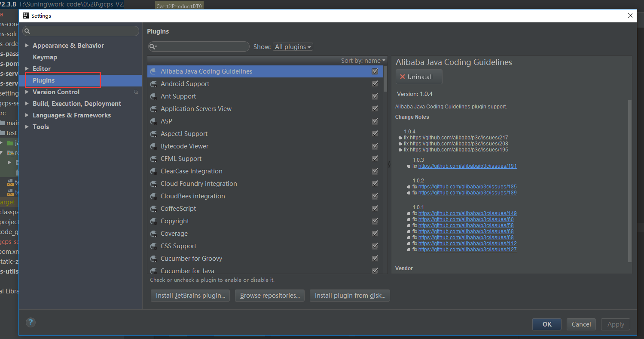
Task: Click the Version Control project-level copy icon
Action: point(136,92)
